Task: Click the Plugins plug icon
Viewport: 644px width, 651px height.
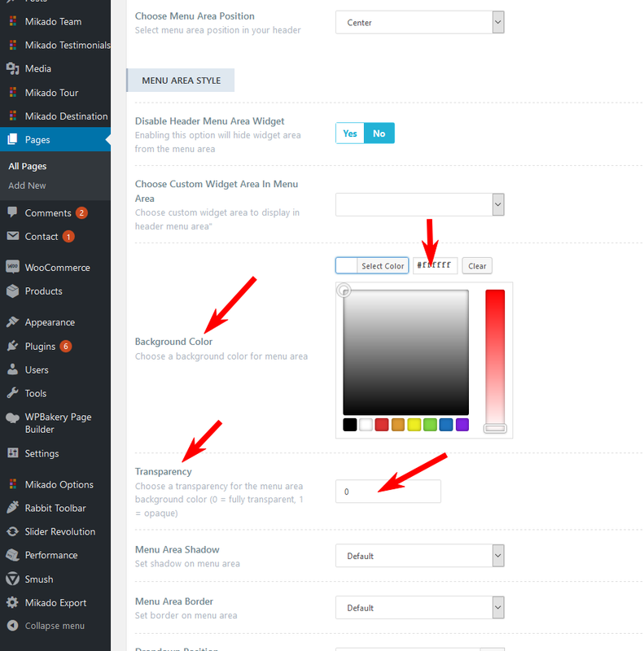Action: click(12, 346)
